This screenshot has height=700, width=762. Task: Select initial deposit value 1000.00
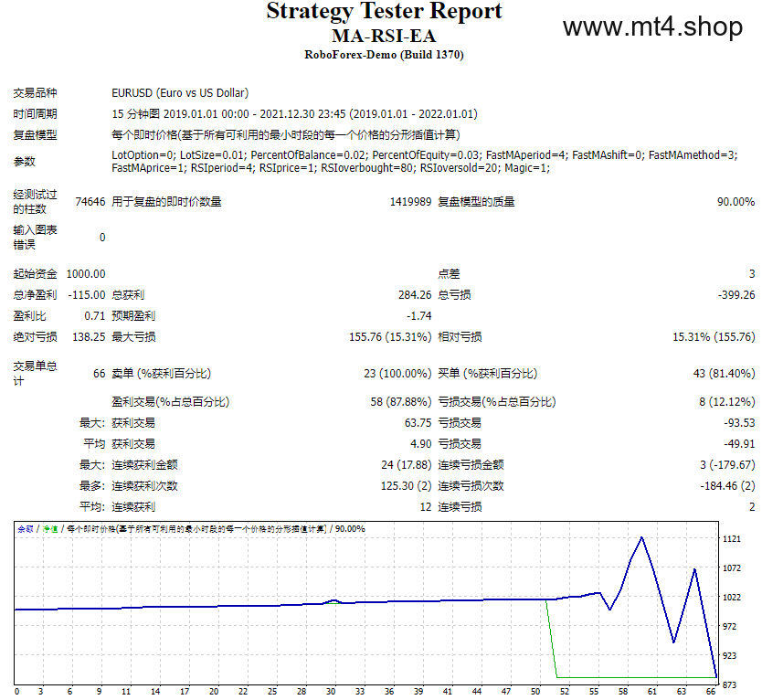tap(86, 274)
